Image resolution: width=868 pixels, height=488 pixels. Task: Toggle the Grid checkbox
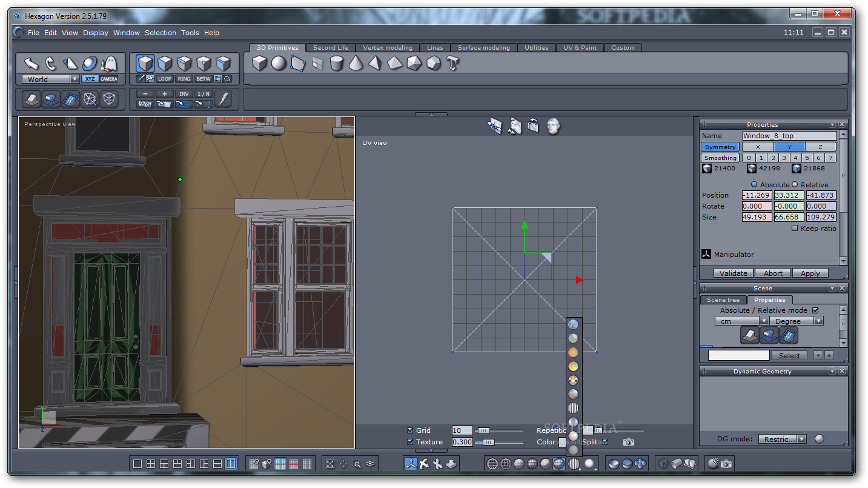(x=411, y=430)
